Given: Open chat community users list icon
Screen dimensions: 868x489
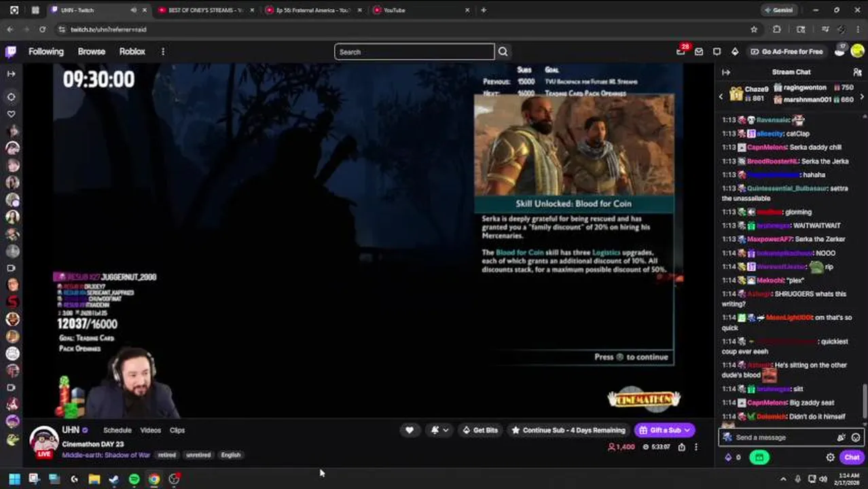Looking at the screenshot, I should [857, 72].
